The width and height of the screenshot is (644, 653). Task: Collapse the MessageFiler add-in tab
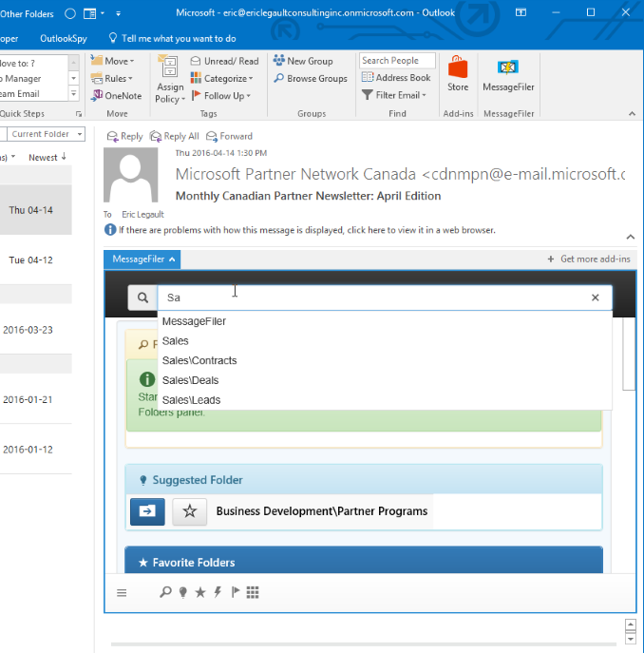[x=142, y=259]
